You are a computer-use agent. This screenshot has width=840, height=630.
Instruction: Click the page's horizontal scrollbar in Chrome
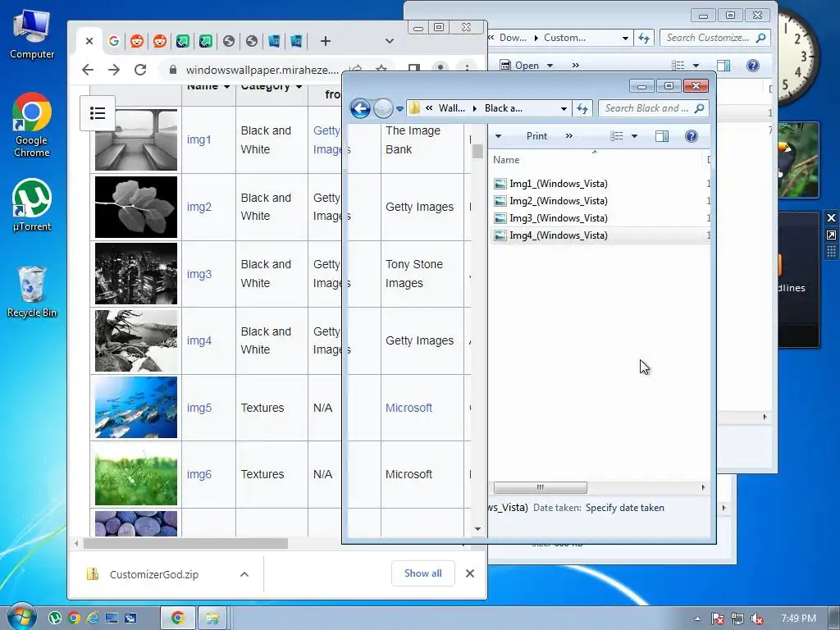point(185,544)
